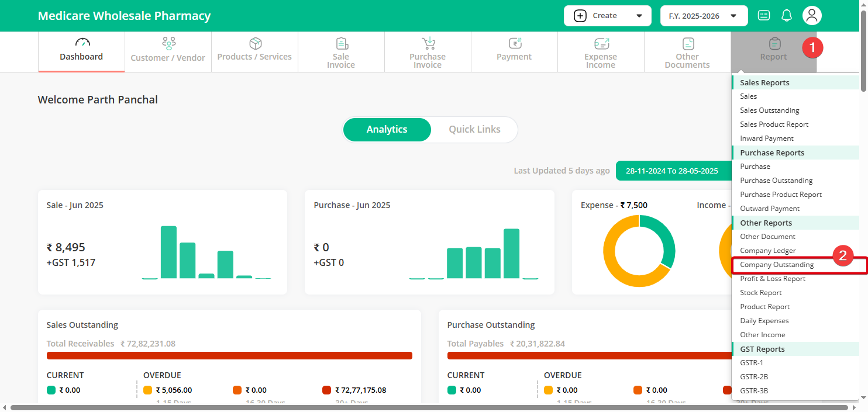Screen dimensions: 868x412
Task: Open the Expense Income tab
Action: pos(601,52)
